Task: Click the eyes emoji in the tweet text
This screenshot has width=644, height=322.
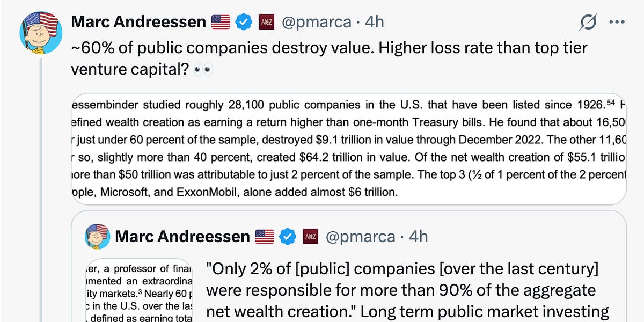Action: (205, 69)
